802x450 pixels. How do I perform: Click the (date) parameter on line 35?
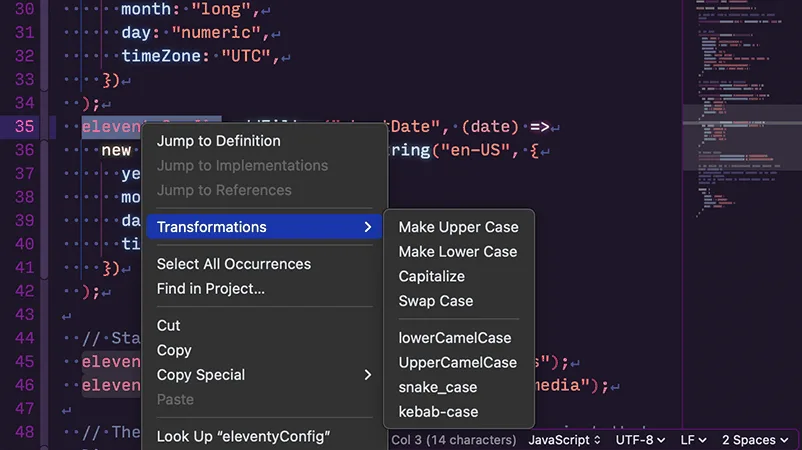click(x=490, y=127)
